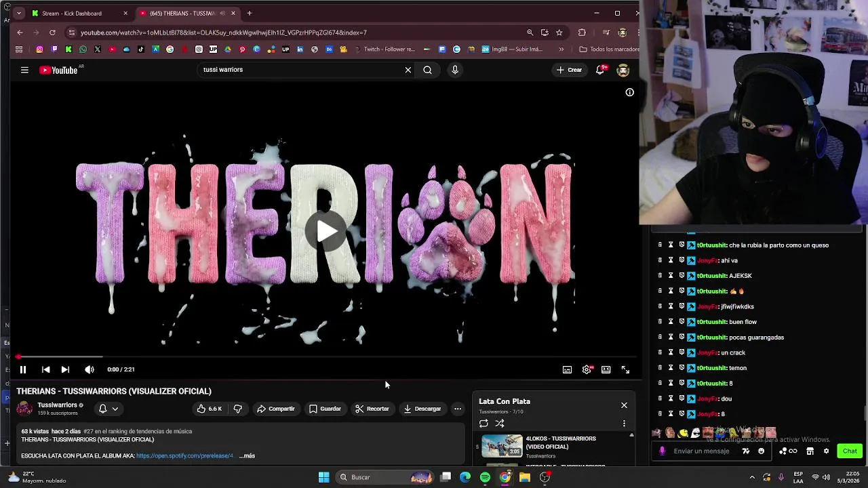
Task: Pause the YouTube video
Action: click(22, 369)
